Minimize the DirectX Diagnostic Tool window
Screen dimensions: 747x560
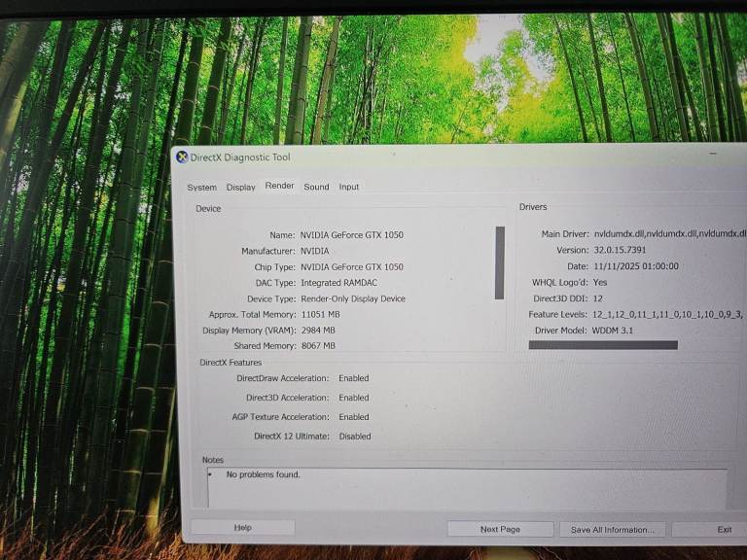click(713, 154)
